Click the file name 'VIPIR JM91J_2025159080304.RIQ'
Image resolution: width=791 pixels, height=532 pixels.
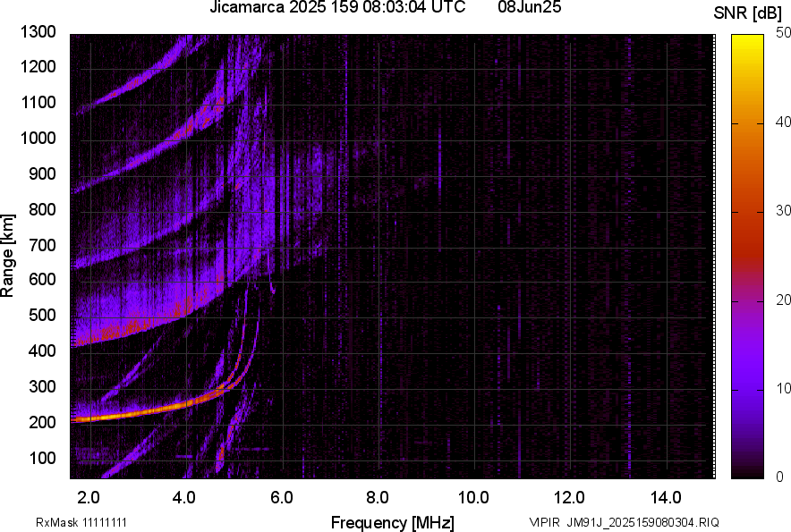[624, 522]
